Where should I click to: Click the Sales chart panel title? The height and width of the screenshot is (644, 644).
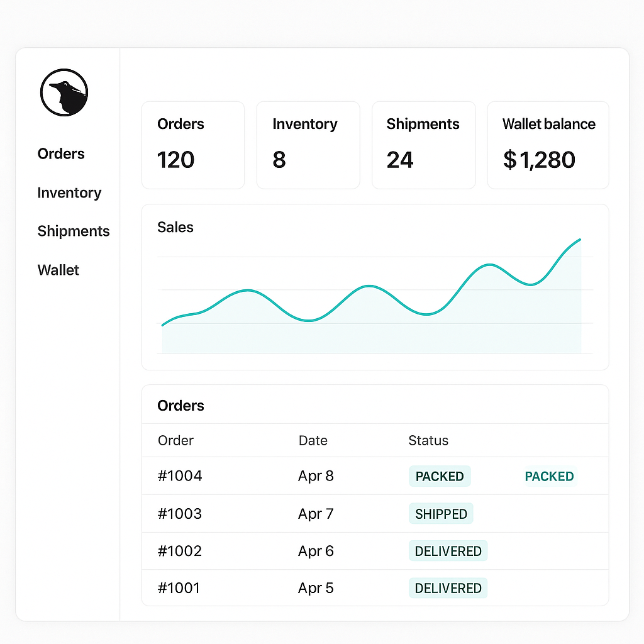pyautogui.click(x=175, y=228)
